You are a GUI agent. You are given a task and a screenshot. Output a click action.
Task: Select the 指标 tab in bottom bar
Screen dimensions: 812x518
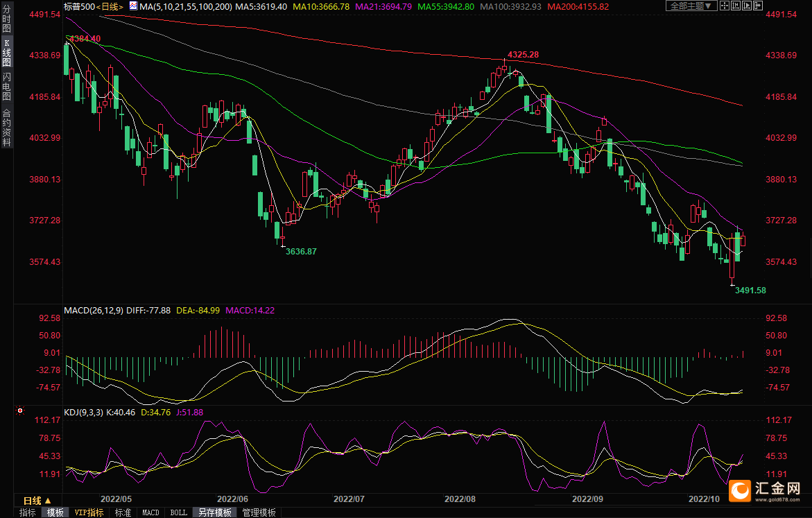pos(28,512)
